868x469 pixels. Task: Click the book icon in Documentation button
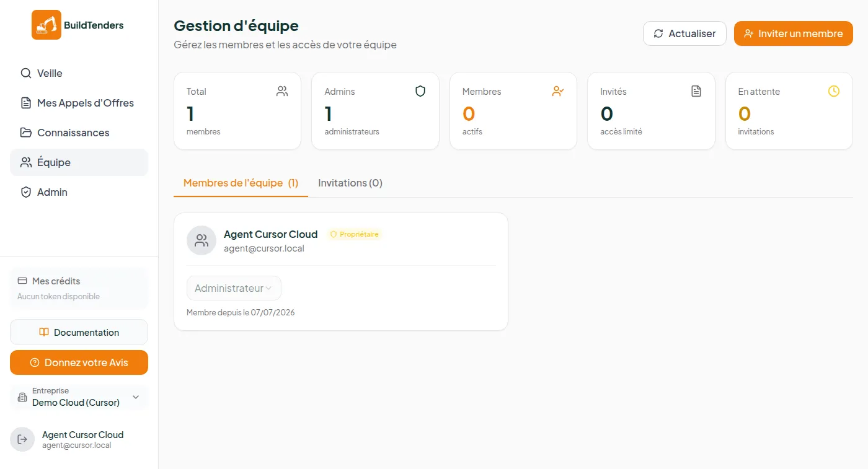coord(44,332)
